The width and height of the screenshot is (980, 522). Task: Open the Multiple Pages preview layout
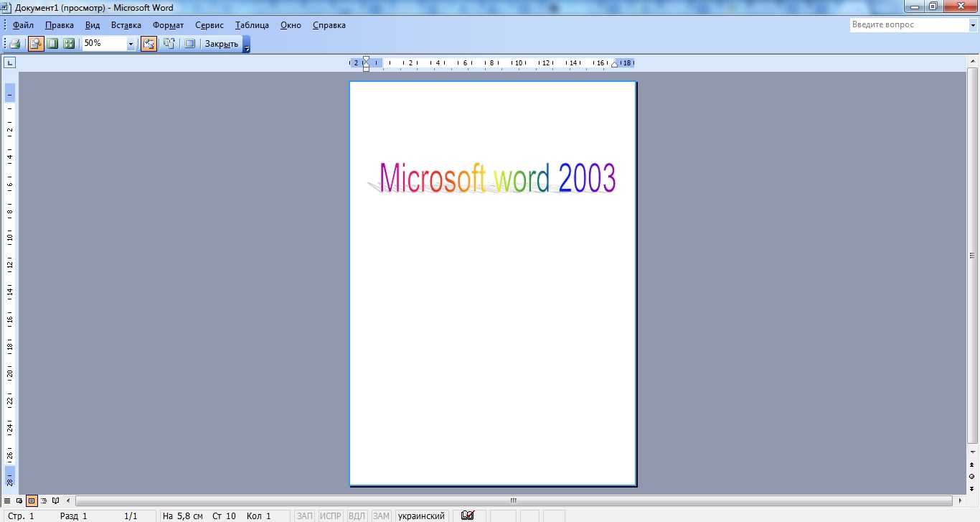69,44
